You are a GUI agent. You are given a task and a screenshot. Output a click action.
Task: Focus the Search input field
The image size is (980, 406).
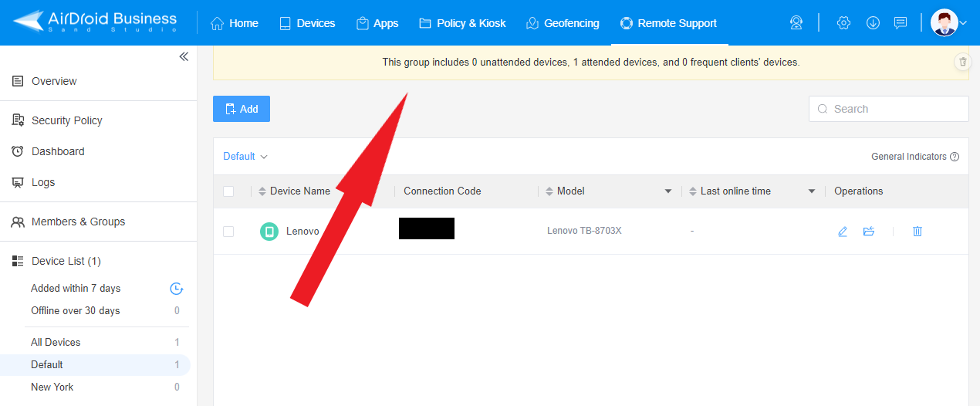pos(889,109)
